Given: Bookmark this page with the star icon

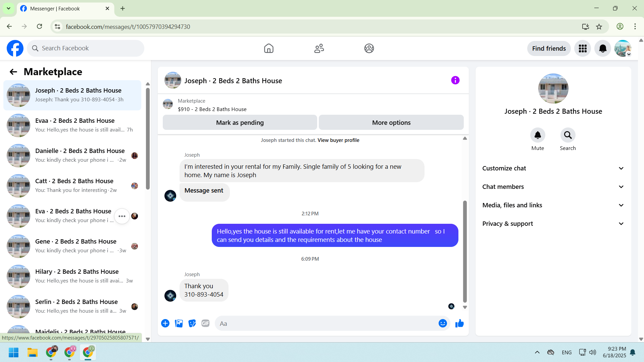Looking at the screenshot, I should coord(599,27).
